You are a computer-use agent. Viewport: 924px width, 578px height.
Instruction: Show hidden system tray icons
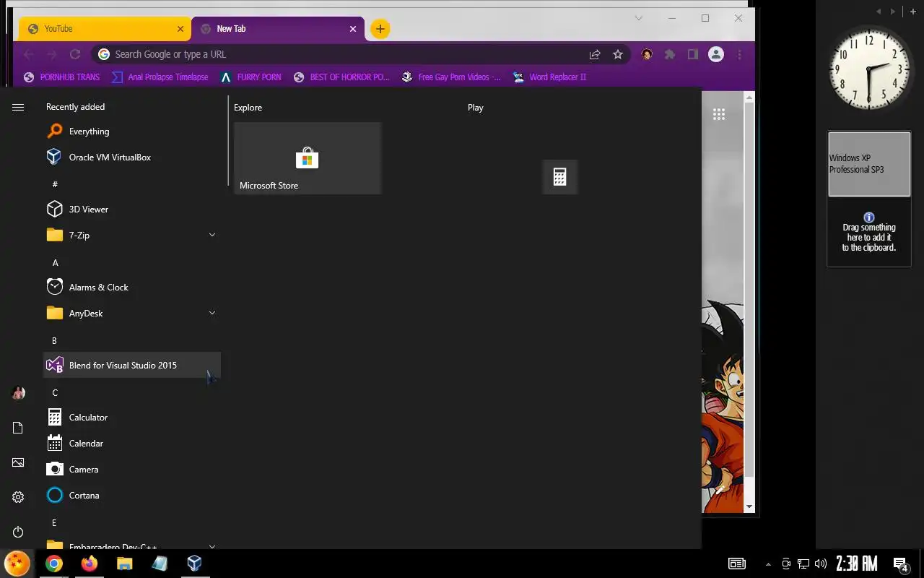point(768,564)
